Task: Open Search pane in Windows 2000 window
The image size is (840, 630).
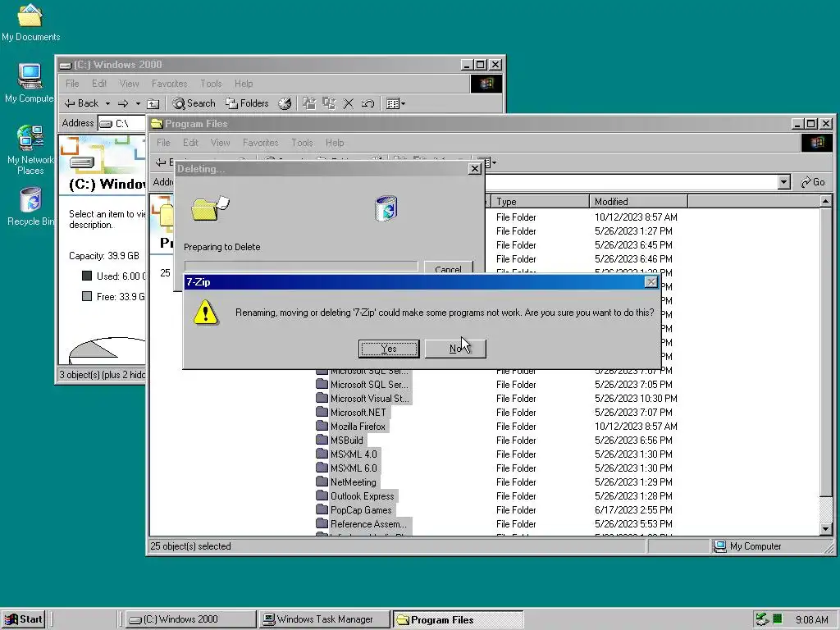Action: tap(194, 103)
